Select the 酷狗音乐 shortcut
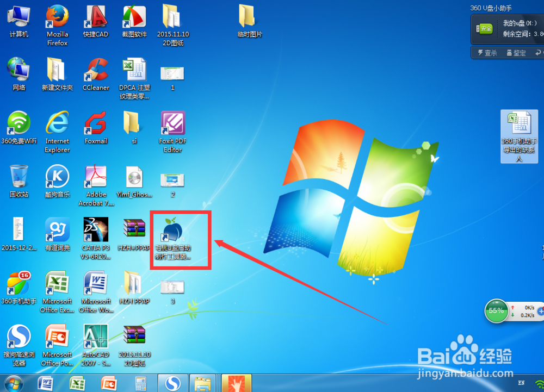This screenshot has height=392, width=544. coord(57,181)
